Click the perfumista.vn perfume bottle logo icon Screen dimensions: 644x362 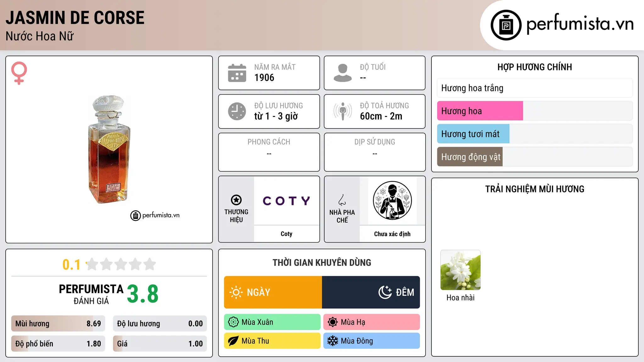click(506, 25)
